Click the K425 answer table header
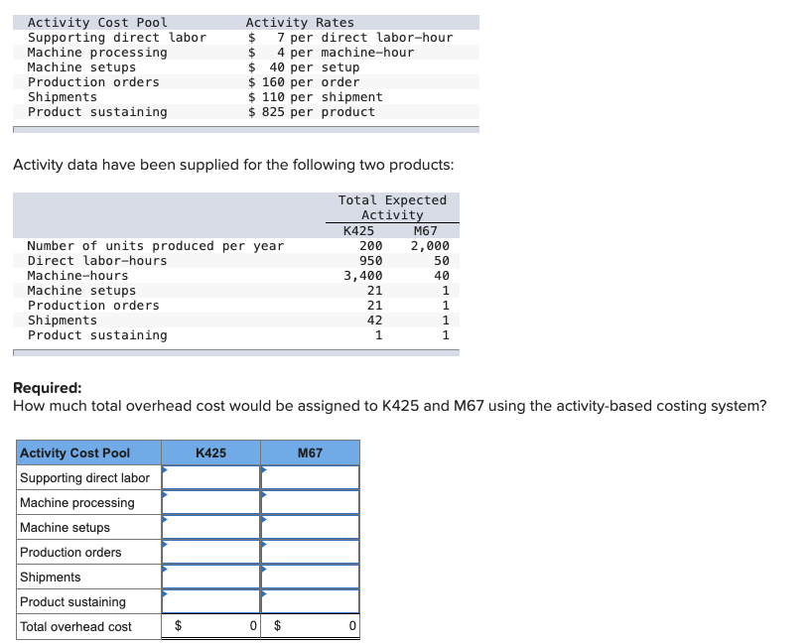The image size is (812, 644). [x=210, y=452]
